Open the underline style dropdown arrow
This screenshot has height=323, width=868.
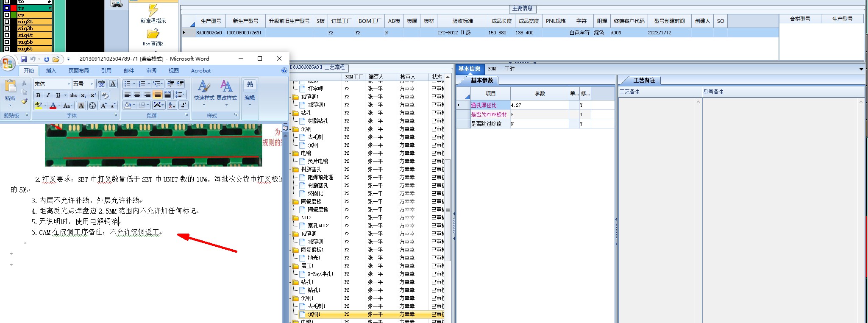[65, 95]
